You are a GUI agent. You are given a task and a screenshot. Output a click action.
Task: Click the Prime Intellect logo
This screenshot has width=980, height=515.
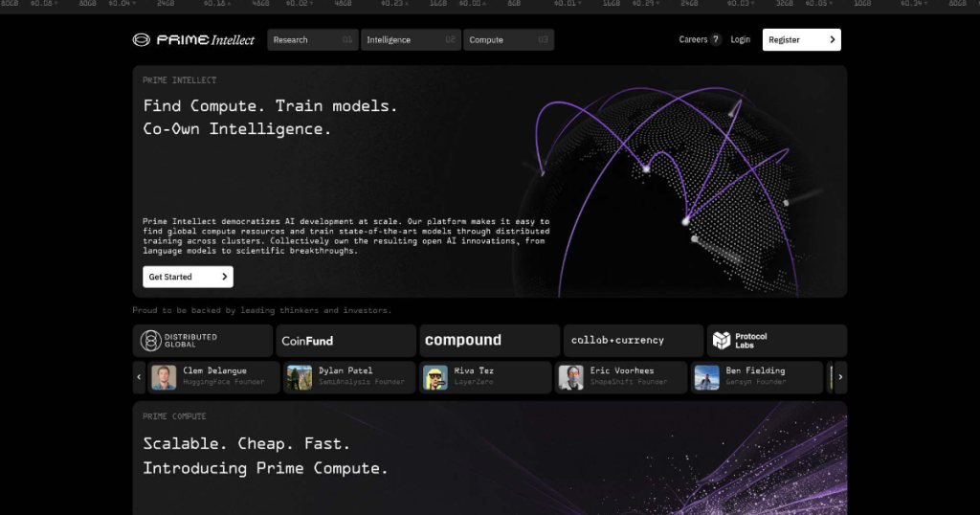(x=193, y=40)
